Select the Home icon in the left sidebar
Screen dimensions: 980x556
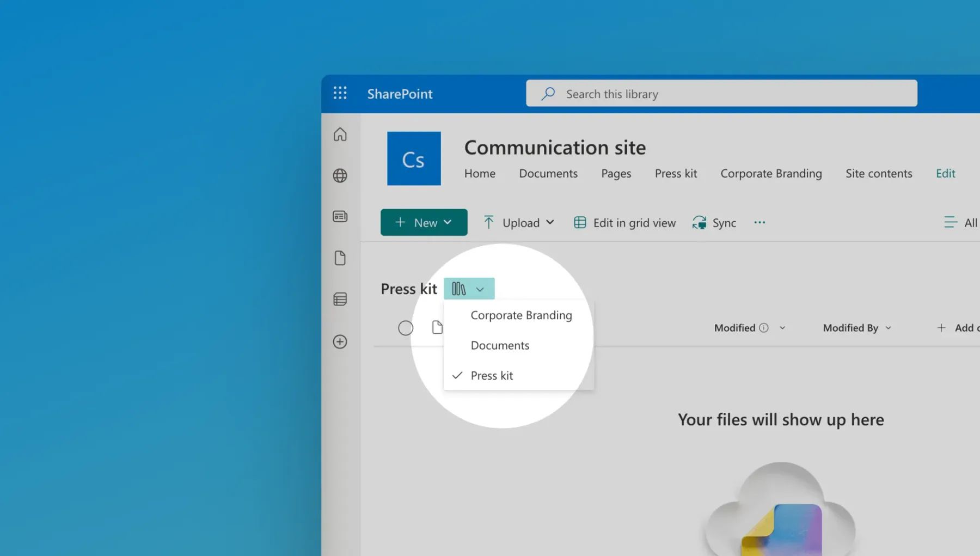340,134
